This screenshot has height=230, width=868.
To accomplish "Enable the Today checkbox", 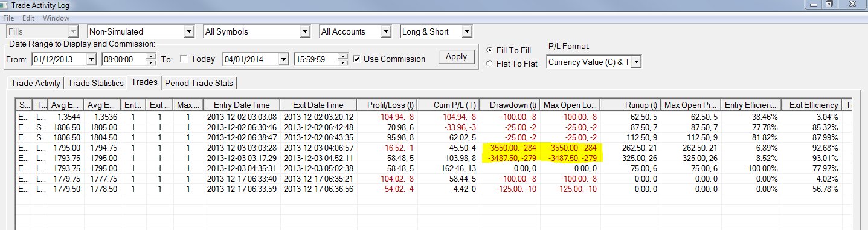I will [184, 59].
